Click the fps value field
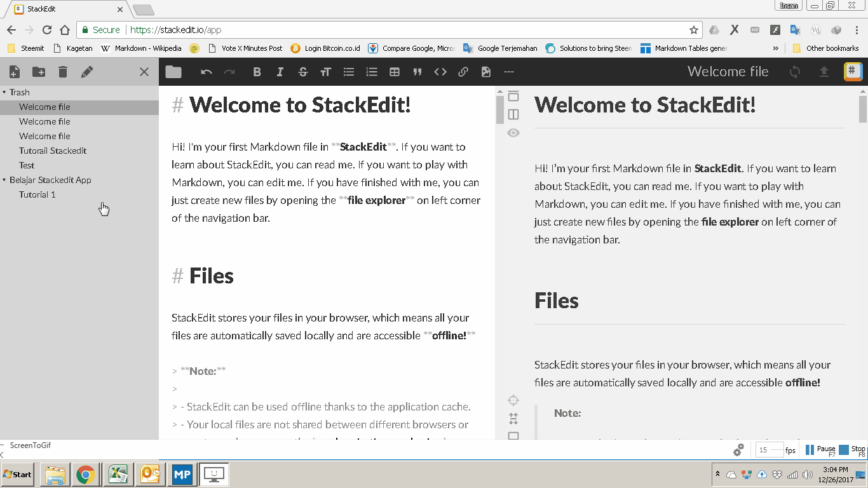This screenshot has width=868, height=488. pos(770,450)
